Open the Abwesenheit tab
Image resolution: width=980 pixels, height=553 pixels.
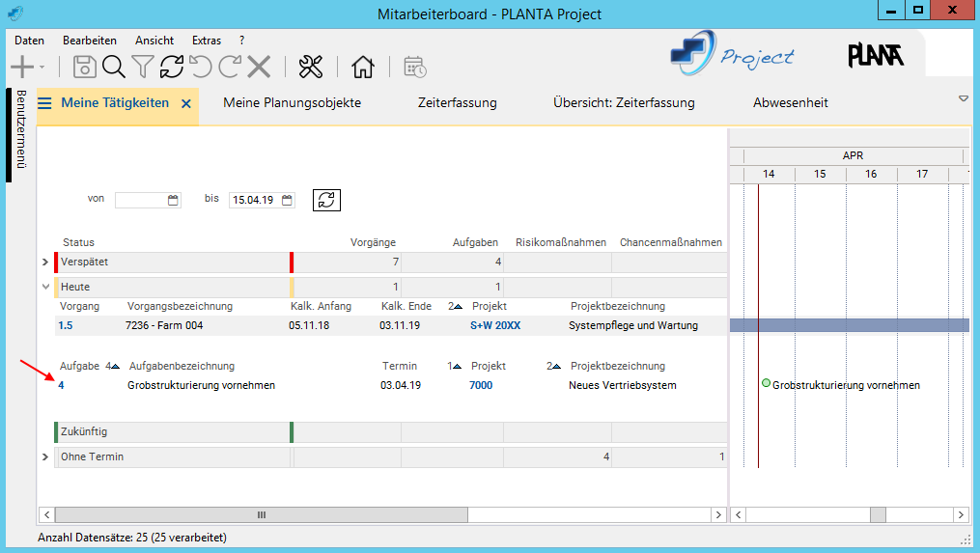pos(790,103)
